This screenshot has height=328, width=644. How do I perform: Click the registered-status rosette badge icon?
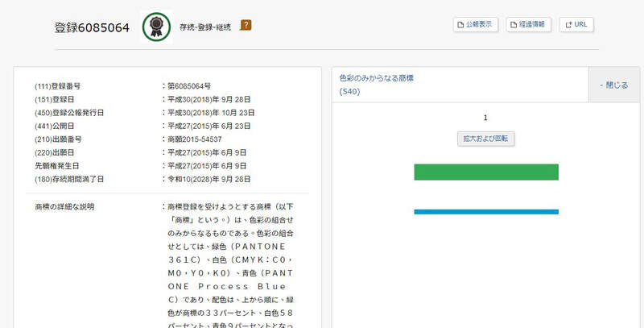click(156, 27)
